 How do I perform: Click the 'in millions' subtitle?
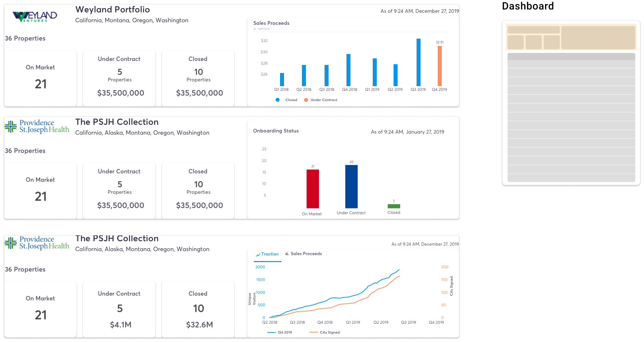(x=261, y=29)
